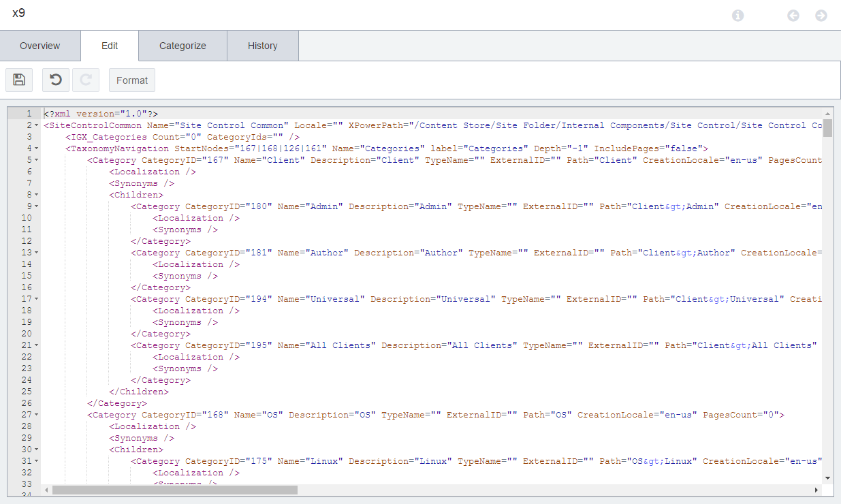Click the Synonyms tag on line 7
This screenshot has height=504, width=841.
142,183
